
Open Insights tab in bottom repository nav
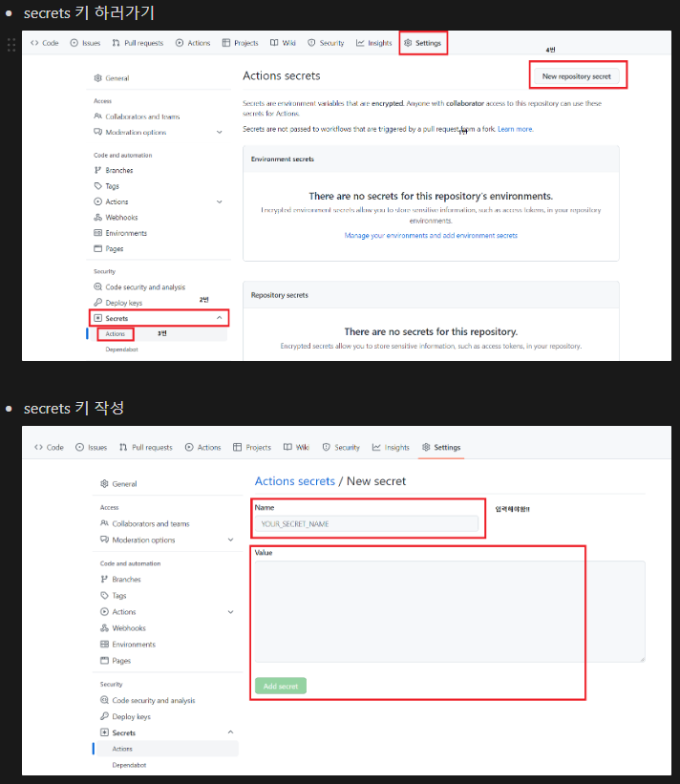click(391, 448)
